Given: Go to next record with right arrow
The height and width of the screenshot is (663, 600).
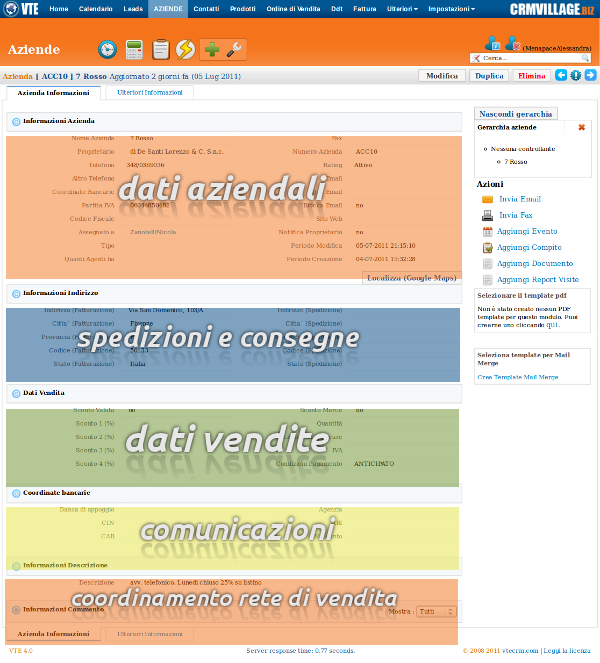Looking at the screenshot, I should click(590, 75).
